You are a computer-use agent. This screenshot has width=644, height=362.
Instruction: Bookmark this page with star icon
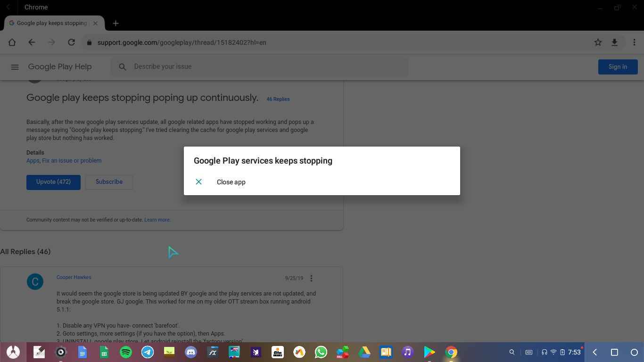598,42
